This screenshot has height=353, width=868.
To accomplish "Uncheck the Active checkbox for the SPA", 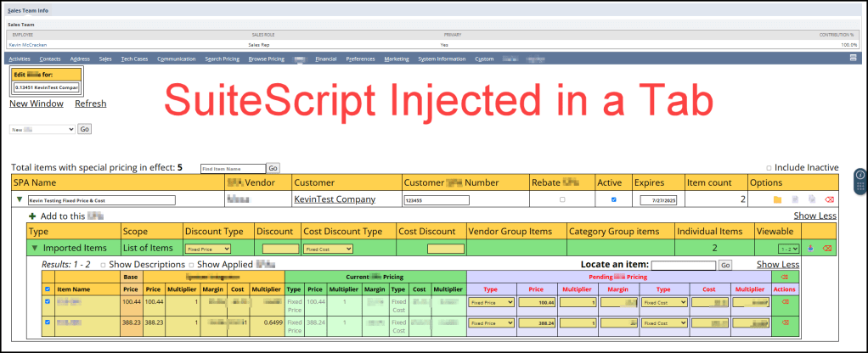I will click(614, 199).
